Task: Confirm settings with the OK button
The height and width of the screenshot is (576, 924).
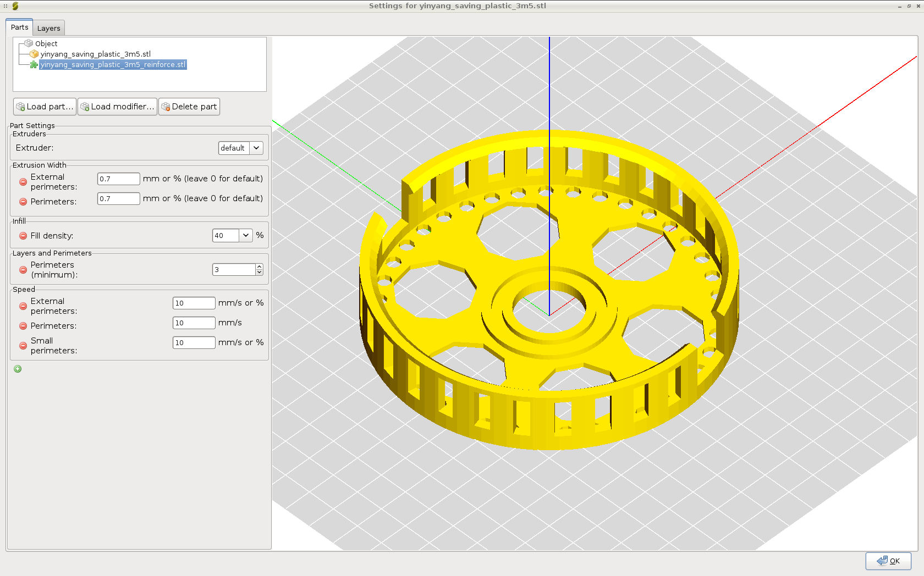Action: point(888,561)
